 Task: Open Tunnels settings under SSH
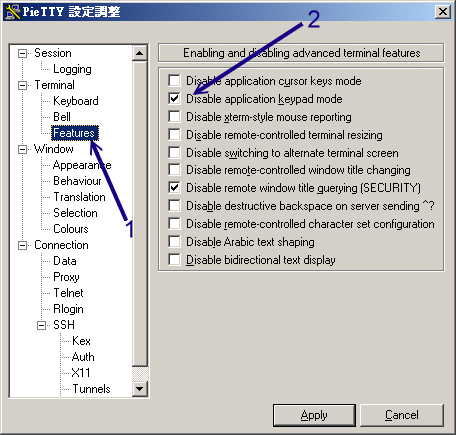tap(91, 389)
